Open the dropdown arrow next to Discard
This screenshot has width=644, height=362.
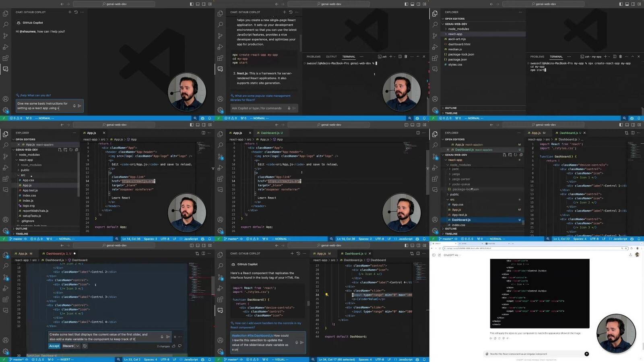pyautogui.click(x=77, y=346)
